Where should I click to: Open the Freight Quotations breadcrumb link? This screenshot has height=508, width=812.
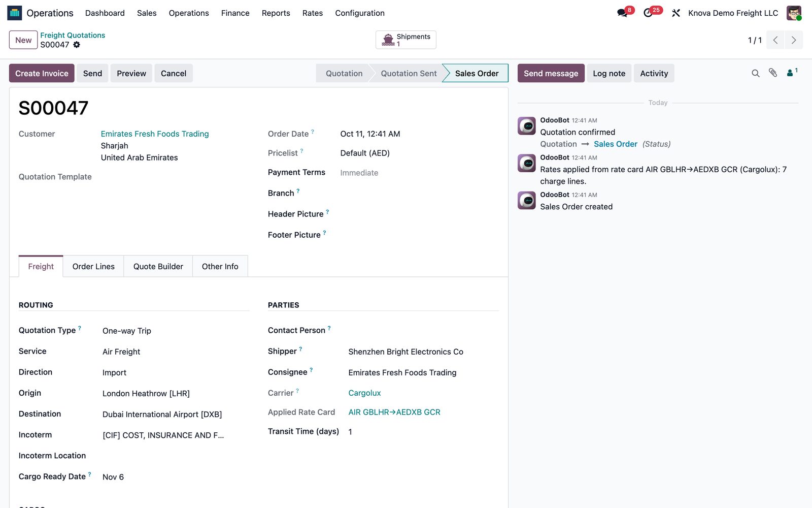pos(73,35)
